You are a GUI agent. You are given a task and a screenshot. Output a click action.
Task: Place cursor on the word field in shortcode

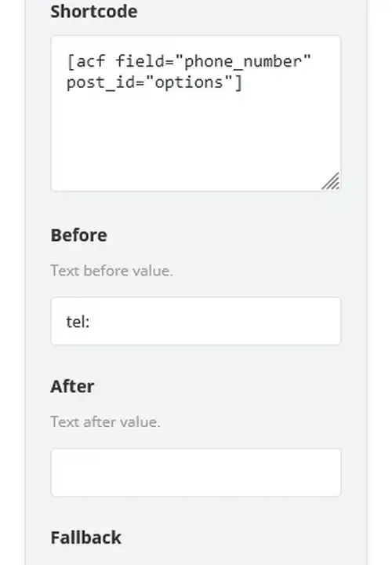pyautogui.click(x=140, y=61)
